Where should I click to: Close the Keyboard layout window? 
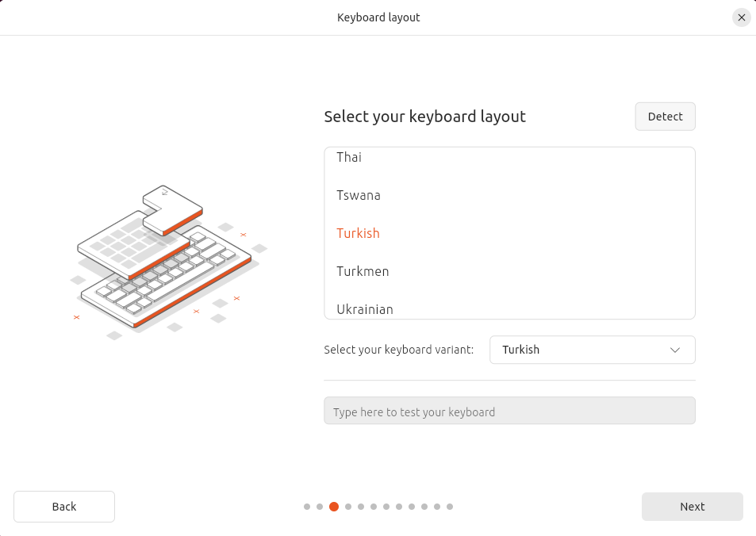point(741,17)
